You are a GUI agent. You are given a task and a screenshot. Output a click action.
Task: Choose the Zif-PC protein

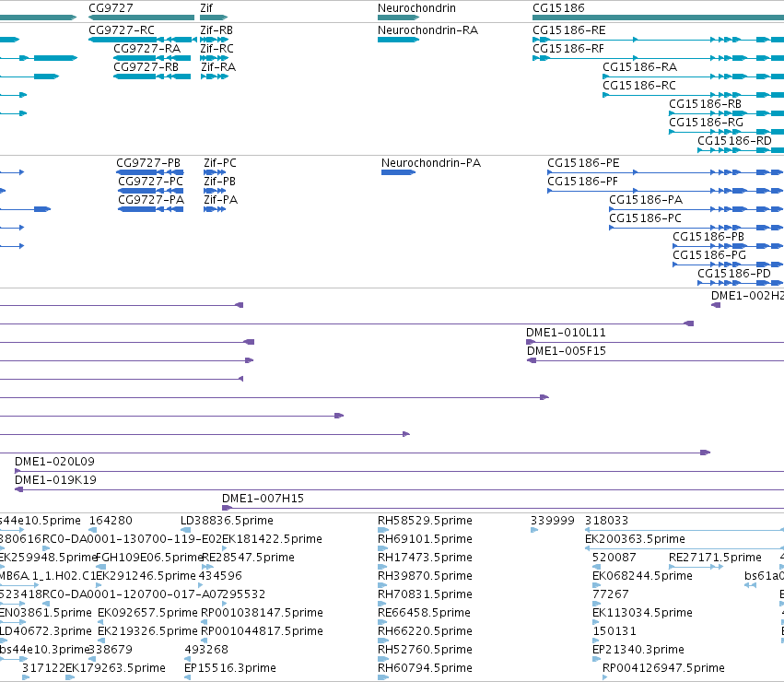pyautogui.click(x=220, y=163)
